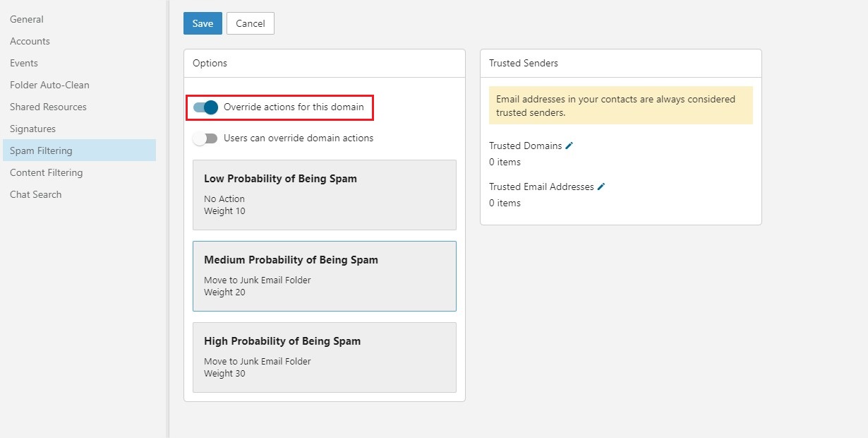Turn off Override actions for this domain
The width and height of the screenshot is (868, 438).
(x=205, y=107)
